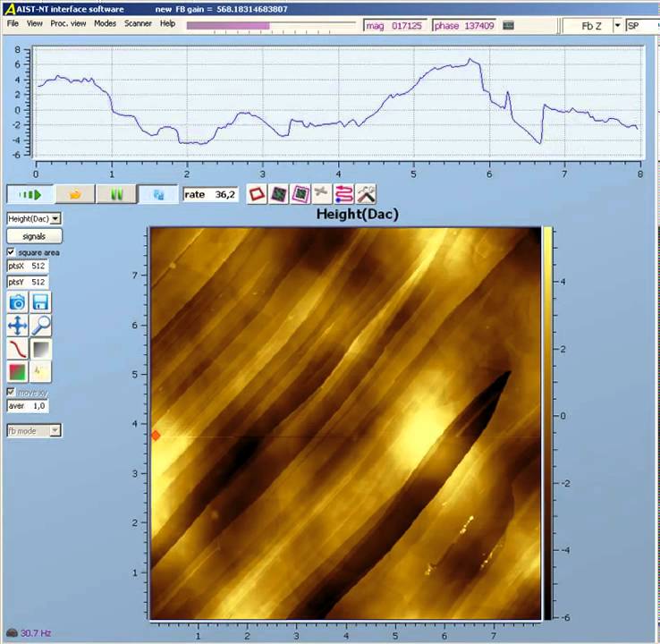Click the AIST-NT logo icon in title bar
Screen dimensions: 660x644
point(9,9)
